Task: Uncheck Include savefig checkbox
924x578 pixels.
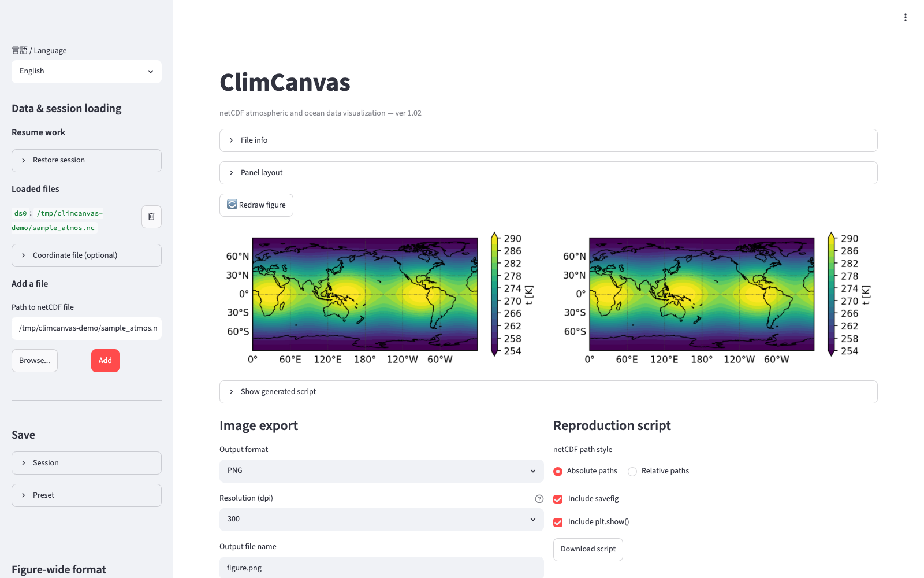Action: [558, 499]
